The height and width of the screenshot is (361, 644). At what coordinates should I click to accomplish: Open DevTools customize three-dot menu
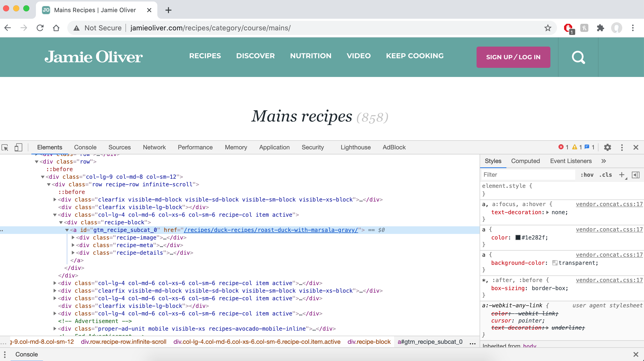[622, 147]
